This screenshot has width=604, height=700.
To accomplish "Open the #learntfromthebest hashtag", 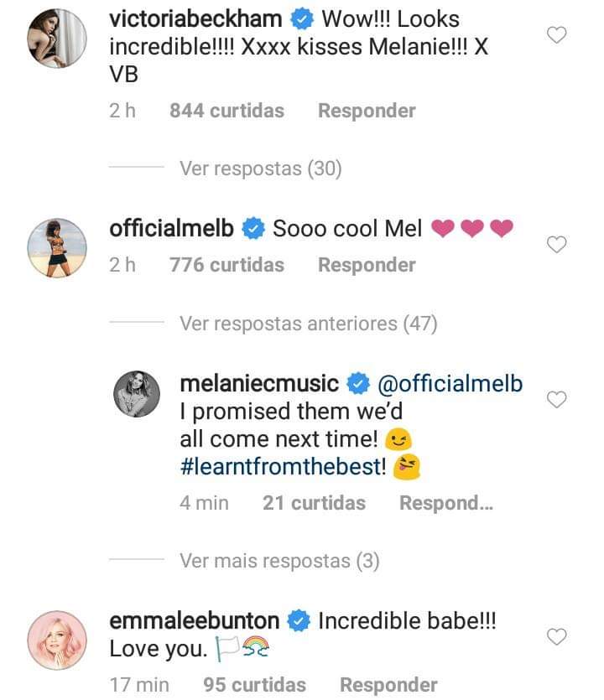I will (x=284, y=468).
